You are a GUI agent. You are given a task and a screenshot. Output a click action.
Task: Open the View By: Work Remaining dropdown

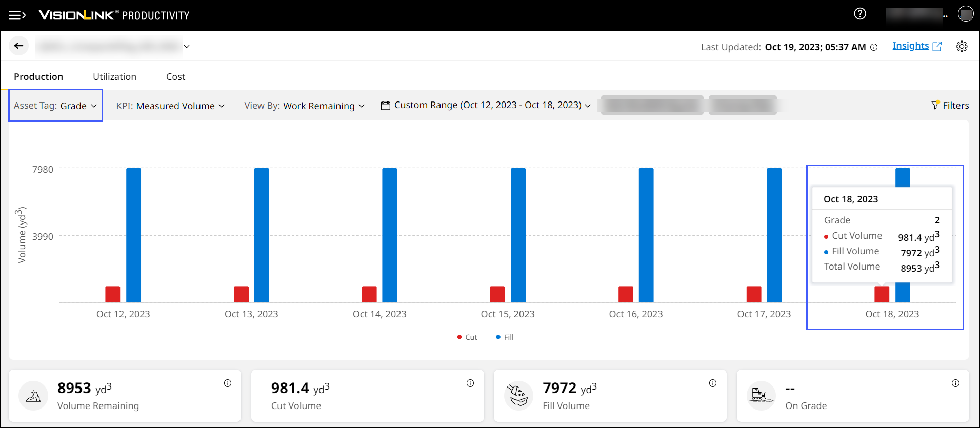tap(304, 106)
